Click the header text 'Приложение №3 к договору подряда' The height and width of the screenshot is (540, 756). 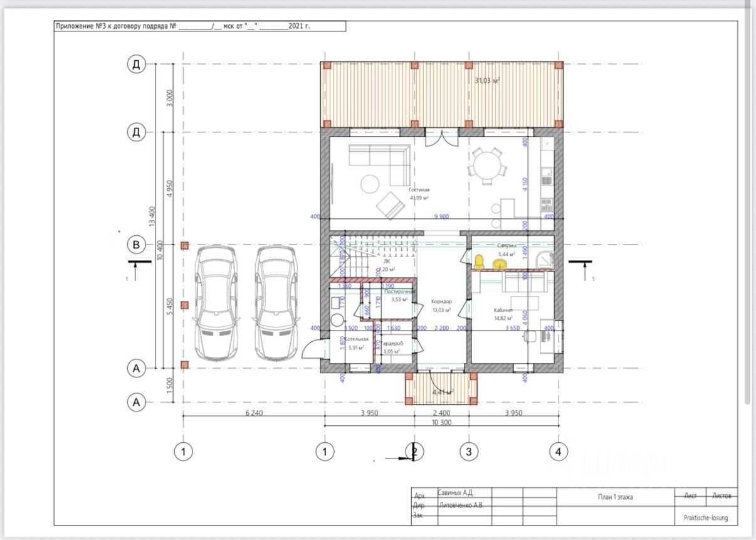tap(112, 26)
